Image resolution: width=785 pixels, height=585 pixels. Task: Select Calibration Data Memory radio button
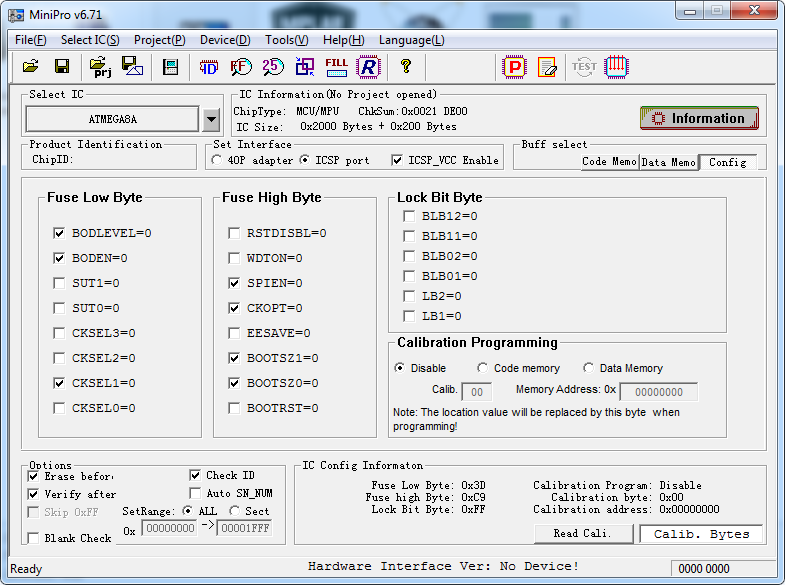(x=588, y=368)
